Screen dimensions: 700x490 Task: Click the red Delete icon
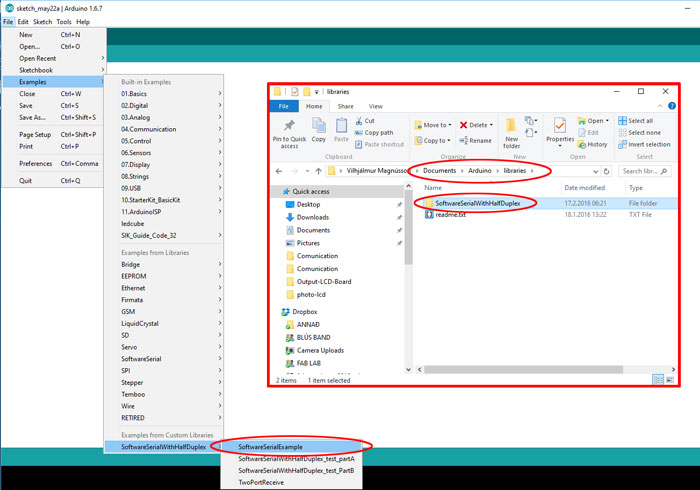pos(463,125)
